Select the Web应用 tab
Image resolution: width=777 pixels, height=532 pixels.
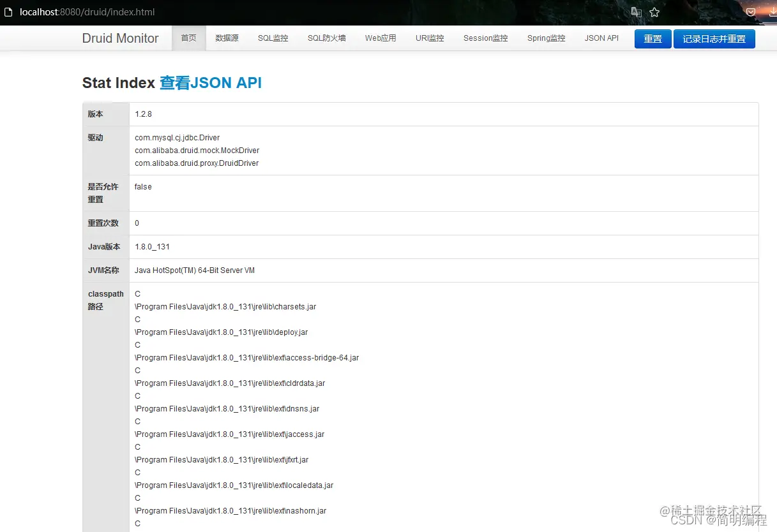[381, 38]
